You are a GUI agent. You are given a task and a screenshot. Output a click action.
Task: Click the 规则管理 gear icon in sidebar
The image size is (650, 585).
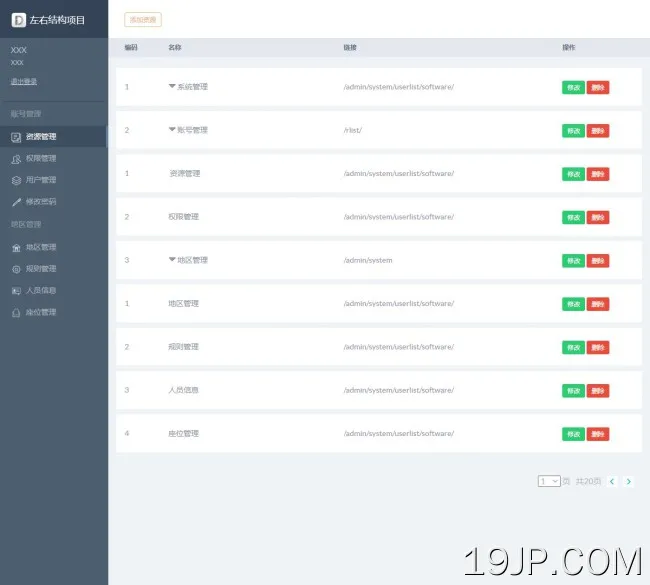pos(16,269)
